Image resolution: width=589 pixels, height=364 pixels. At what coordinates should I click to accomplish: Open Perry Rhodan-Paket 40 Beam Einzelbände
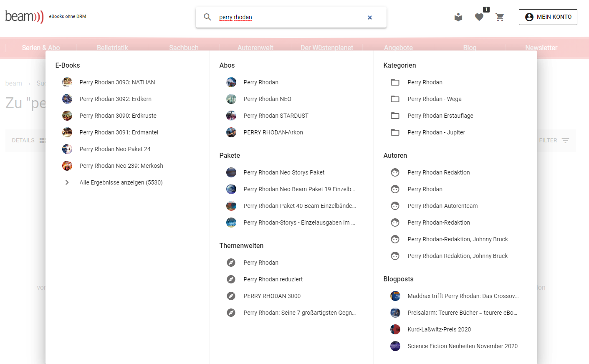tap(299, 206)
